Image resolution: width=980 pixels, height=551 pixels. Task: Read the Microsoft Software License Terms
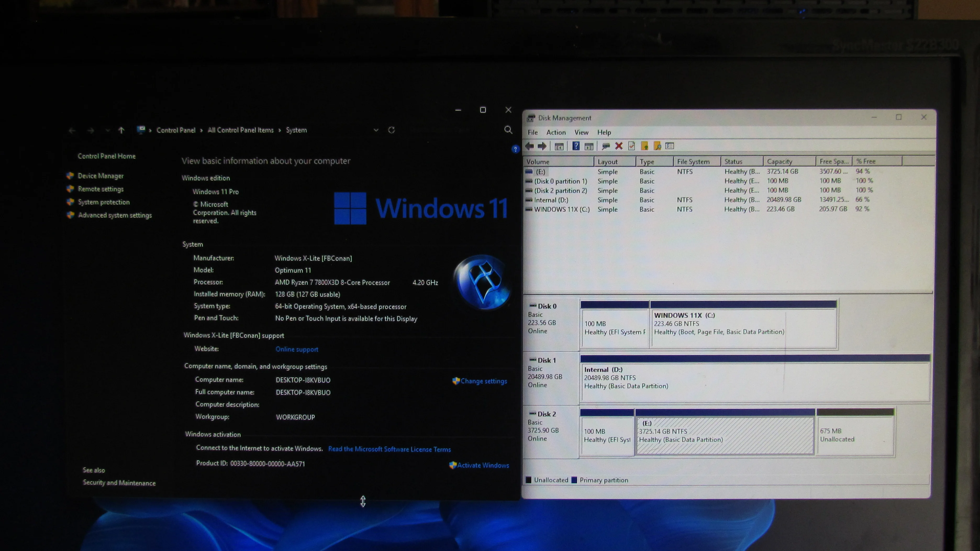tap(389, 449)
